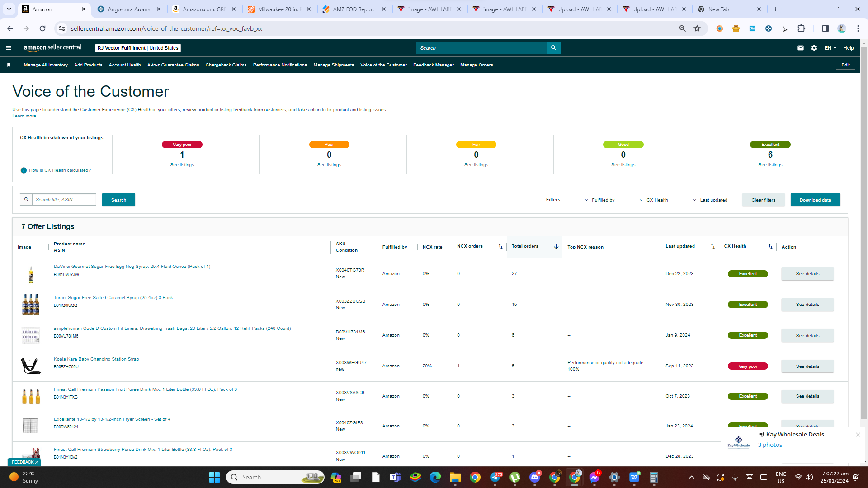Open File Explorer from the taskbar
Viewport: 868px width, 488px height.
point(455,477)
